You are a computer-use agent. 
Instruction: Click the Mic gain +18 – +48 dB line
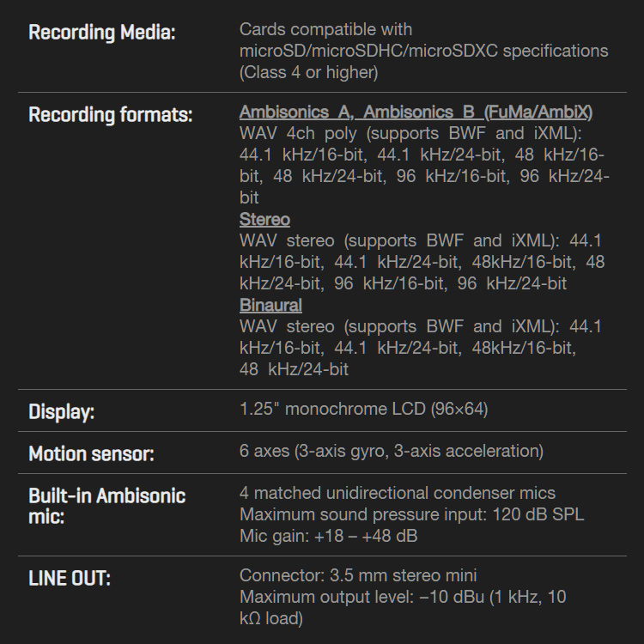click(329, 536)
